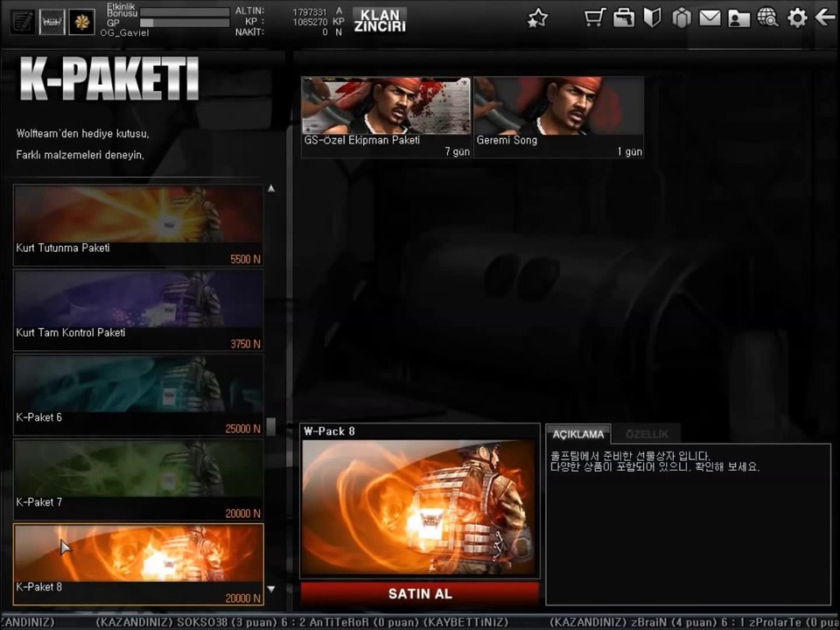Click the ALTIN value 1797331

pyautogui.click(x=309, y=11)
